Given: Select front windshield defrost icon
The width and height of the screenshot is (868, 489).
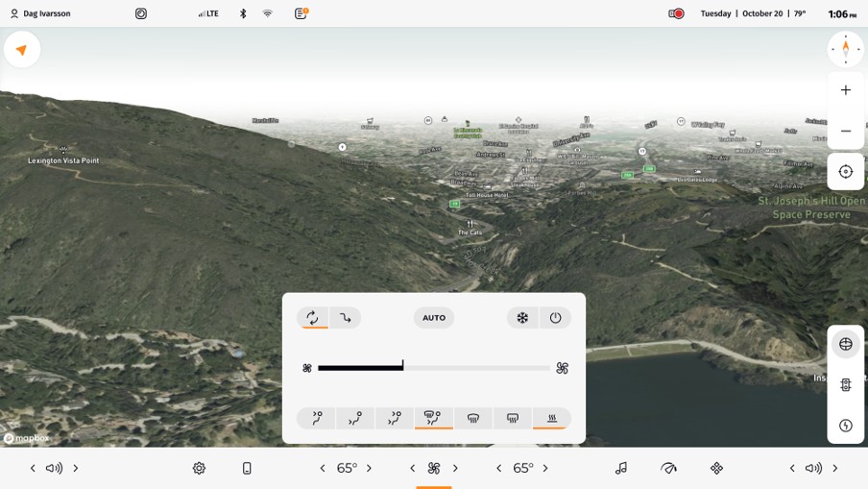Looking at the screenshot, I should (x=473, y=419).
